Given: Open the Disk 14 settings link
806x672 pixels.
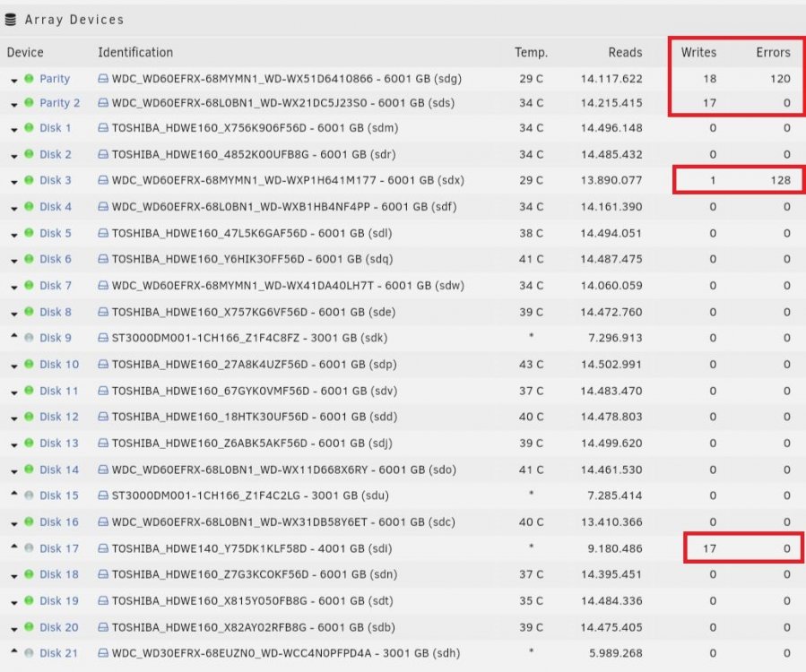Looking at the screenshot, I should pyautogui.click(x=59, y=470).
